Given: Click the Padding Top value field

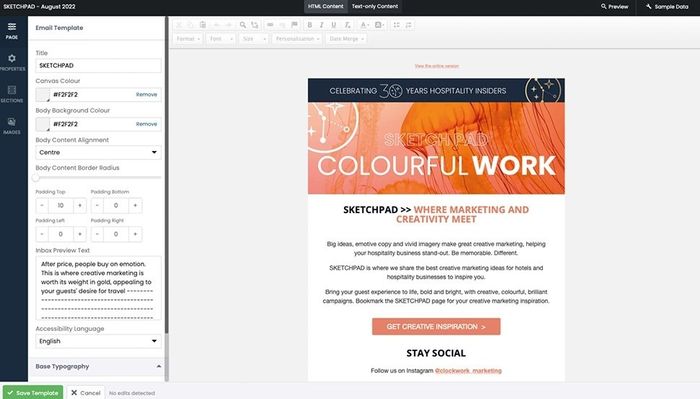Looking at the screenshot, I should point(61,205).
